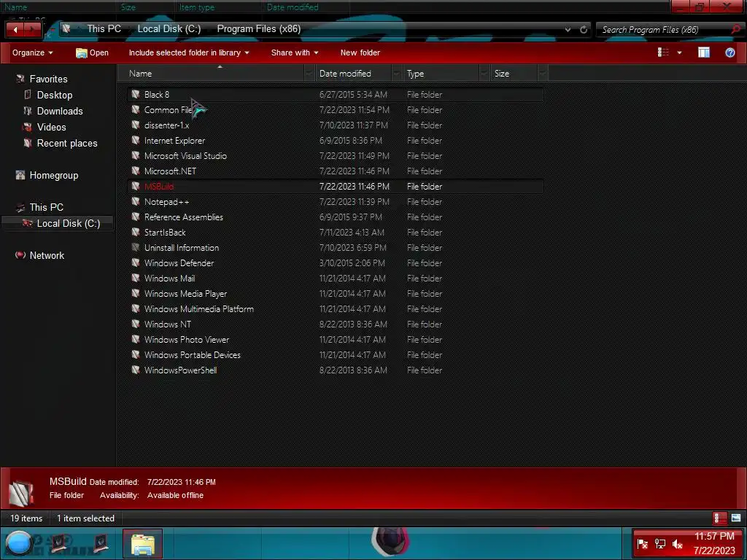The height and width of the screenshot is (560, 747).
Task: Click This PC in the address bar
Action: coord(104,29)
